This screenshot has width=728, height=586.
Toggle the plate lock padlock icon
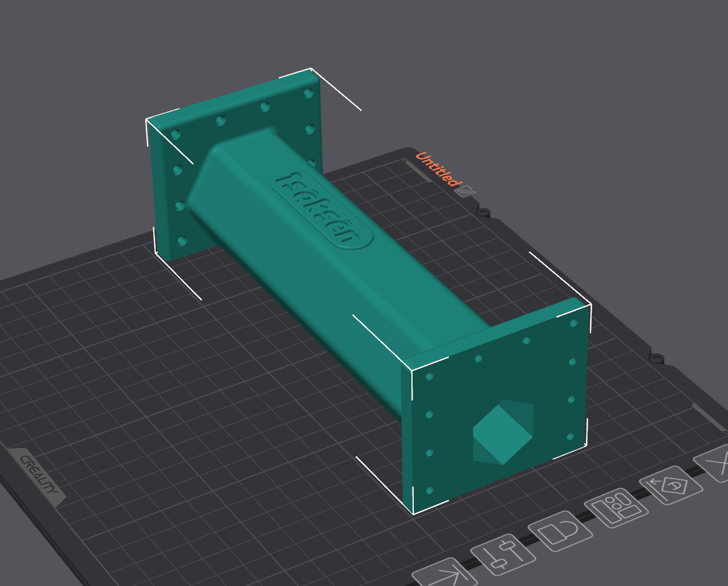coord(561,530)
